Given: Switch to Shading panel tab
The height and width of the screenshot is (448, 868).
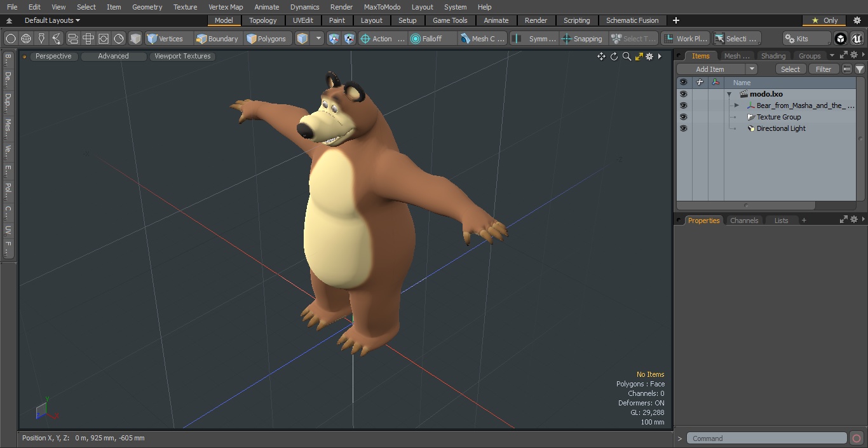Looking at the screenshot, I should [773, 56].
